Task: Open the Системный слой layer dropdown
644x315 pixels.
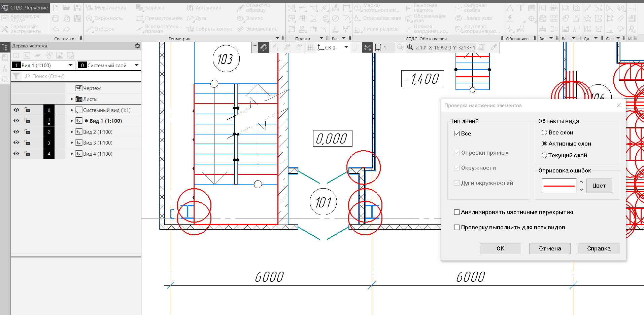Action: 136,65
